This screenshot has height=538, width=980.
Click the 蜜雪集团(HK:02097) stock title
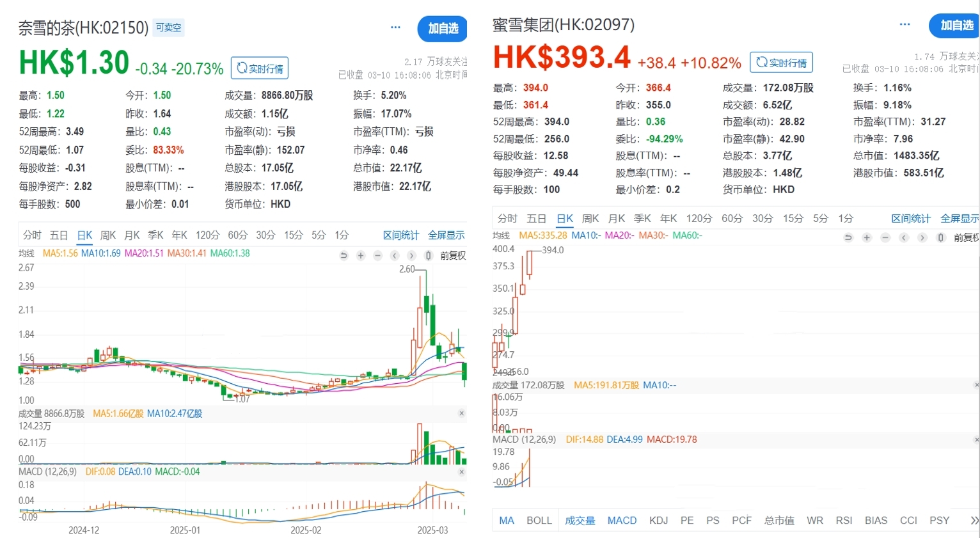point(564,25)
